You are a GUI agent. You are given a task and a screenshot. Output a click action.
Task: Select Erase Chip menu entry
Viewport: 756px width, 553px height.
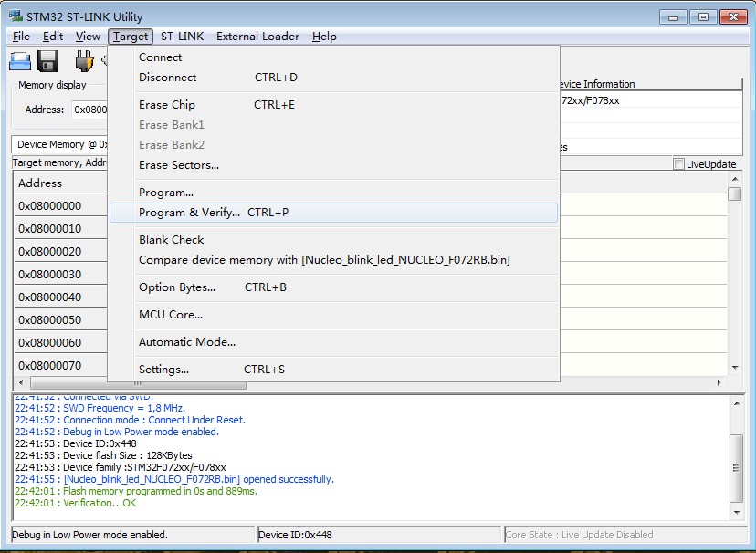pos(333,105)
